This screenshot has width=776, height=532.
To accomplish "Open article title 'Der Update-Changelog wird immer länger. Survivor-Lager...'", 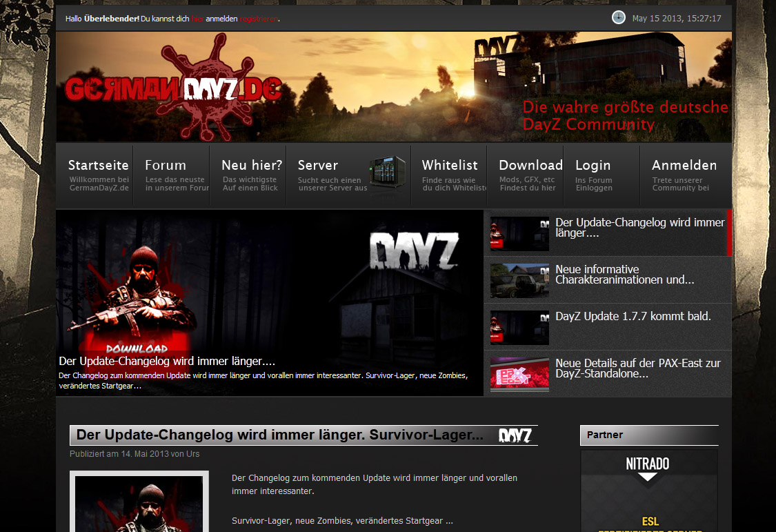I will pos(279,435).
